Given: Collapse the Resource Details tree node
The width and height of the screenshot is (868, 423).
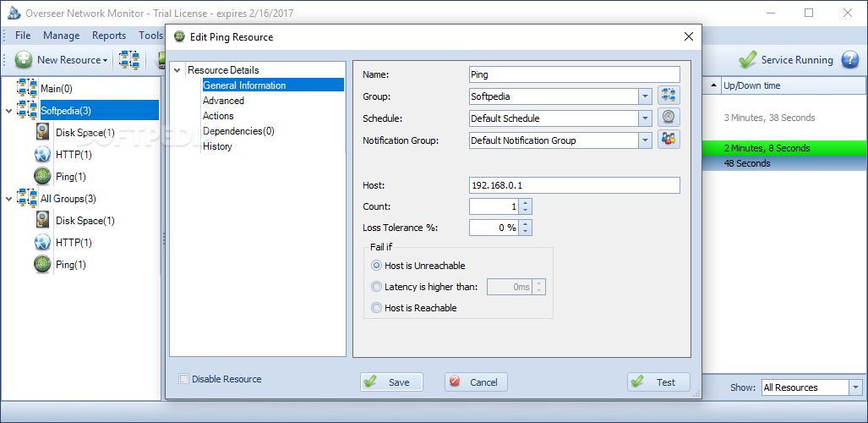Looking at the screenshot, I should tap(177, 70).
